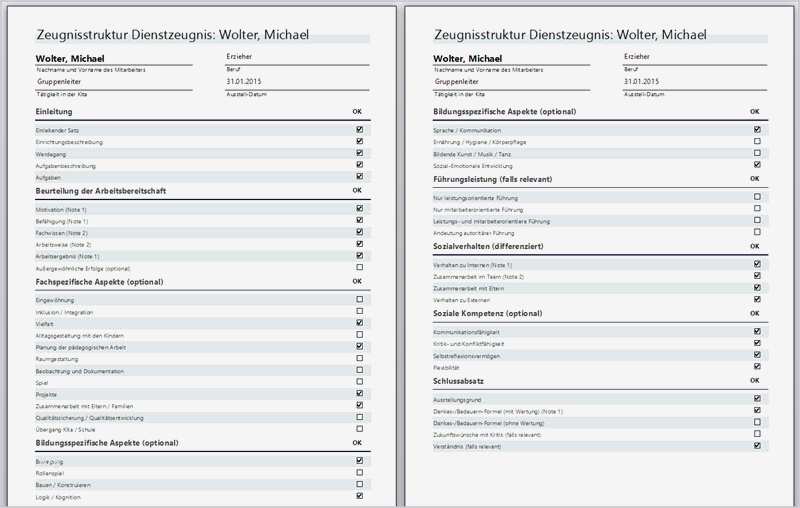Click the Soziale Kompetenz (optional) heading
Image resolution: width=800 pixels, height=508 pixels.
tap(487, 314)
